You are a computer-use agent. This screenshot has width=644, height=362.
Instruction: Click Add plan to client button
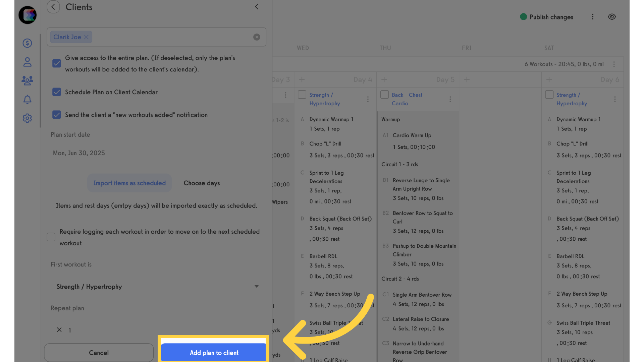click(214, 353)
